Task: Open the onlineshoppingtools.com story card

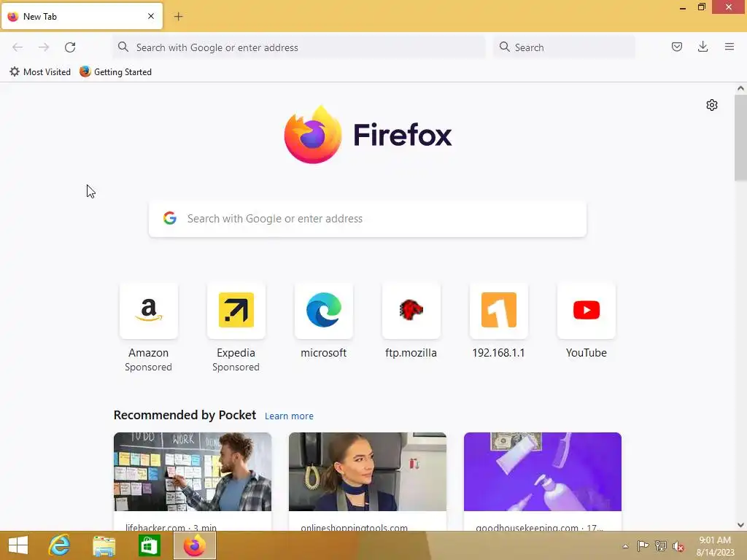Action: 368,481
